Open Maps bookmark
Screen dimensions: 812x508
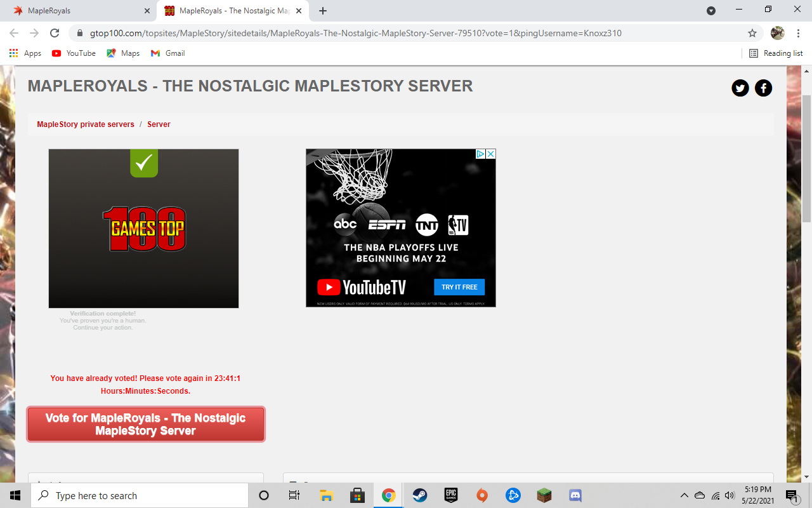coord(123,53)
